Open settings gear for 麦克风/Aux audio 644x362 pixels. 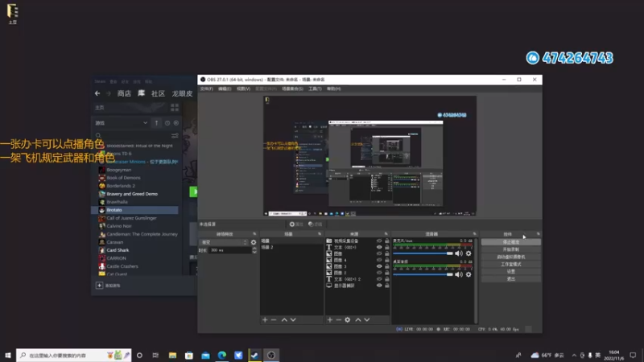click(469, 253)
